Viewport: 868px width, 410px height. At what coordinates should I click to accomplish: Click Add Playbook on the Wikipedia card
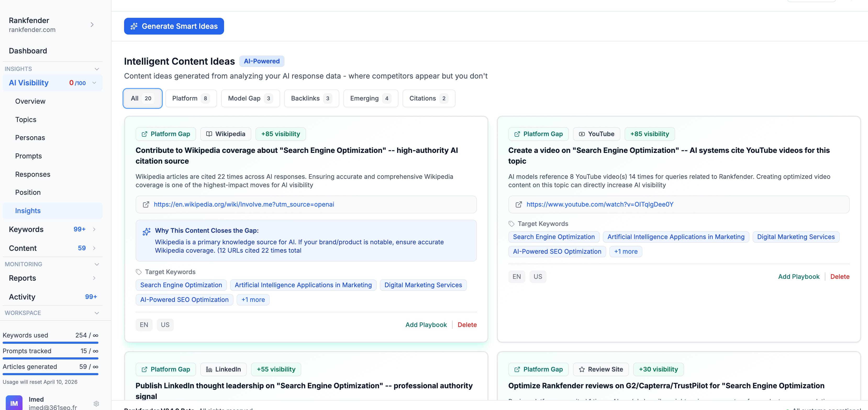tap(426, 325)
